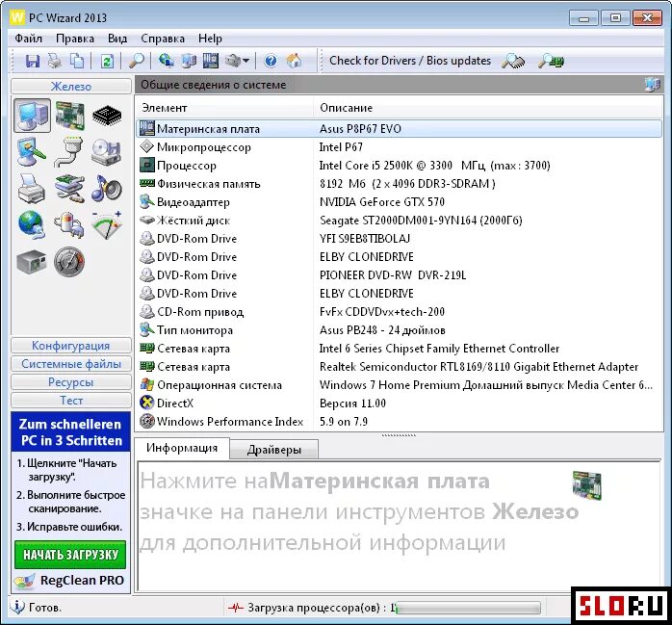Click the Copy toolbar icon
Screen dimensions: 672x625
[77, 61]
